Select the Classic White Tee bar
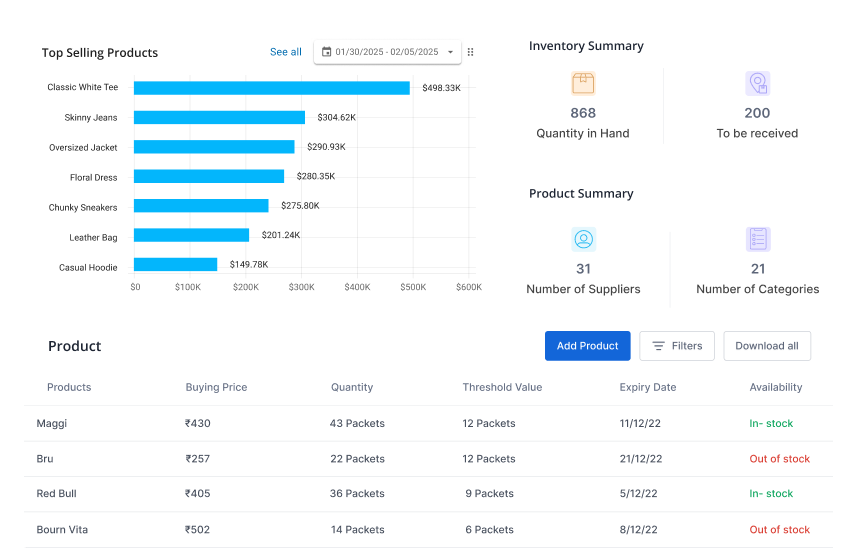This screenshot has width=862, height=548. pos(271,88)
